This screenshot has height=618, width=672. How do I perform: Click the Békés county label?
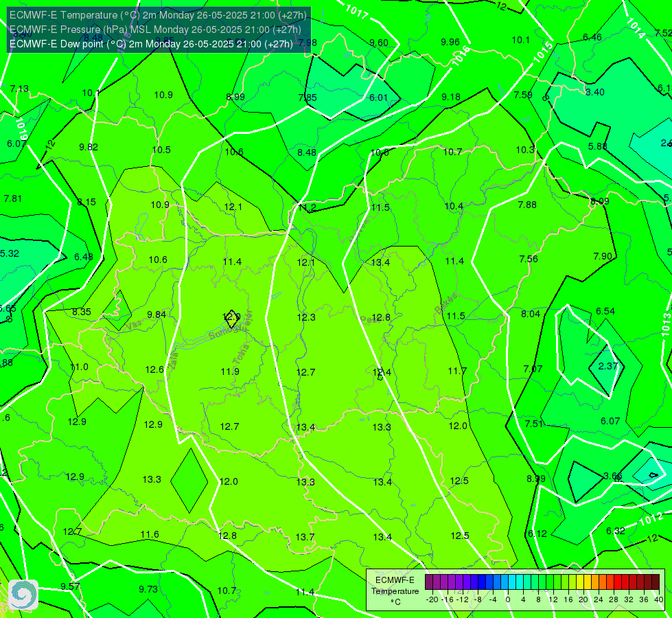[445, 303]
